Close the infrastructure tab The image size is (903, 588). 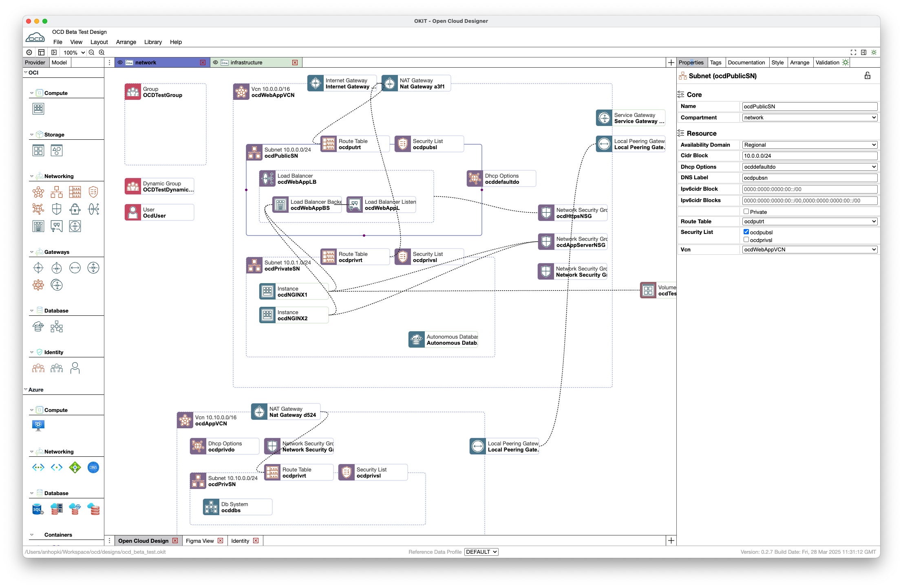tap(295, 62)
